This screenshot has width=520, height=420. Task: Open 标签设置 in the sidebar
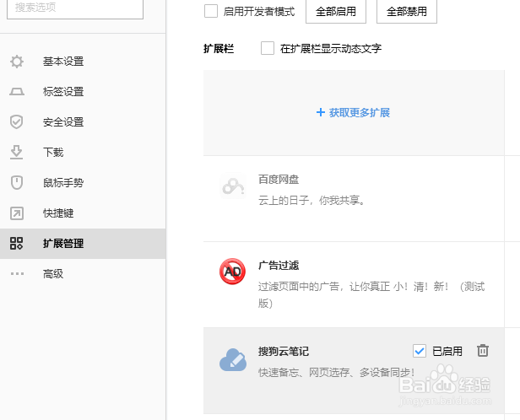click(83, 92)
